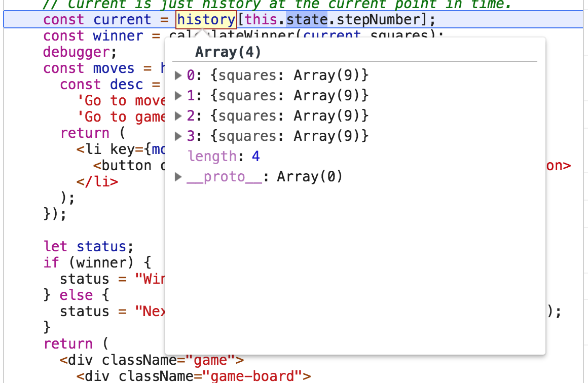Click the 'let status;' line
This screenshot has width=588, height=383.
coord(89,247)
